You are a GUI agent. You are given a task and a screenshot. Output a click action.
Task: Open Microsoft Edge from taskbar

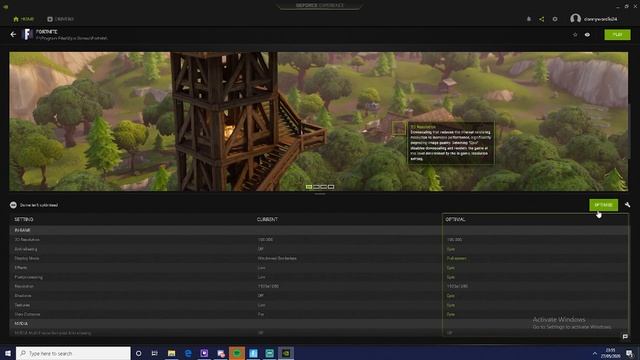[x=188, y=353]
